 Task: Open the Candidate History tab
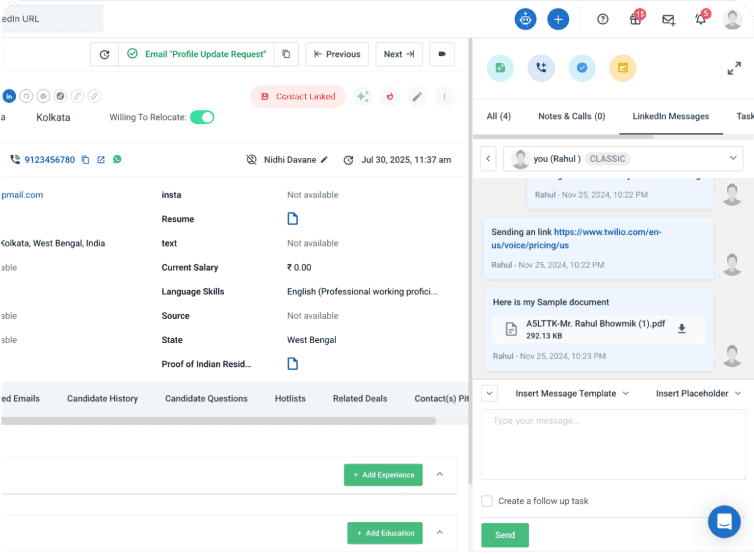click(x=102, y=398)
